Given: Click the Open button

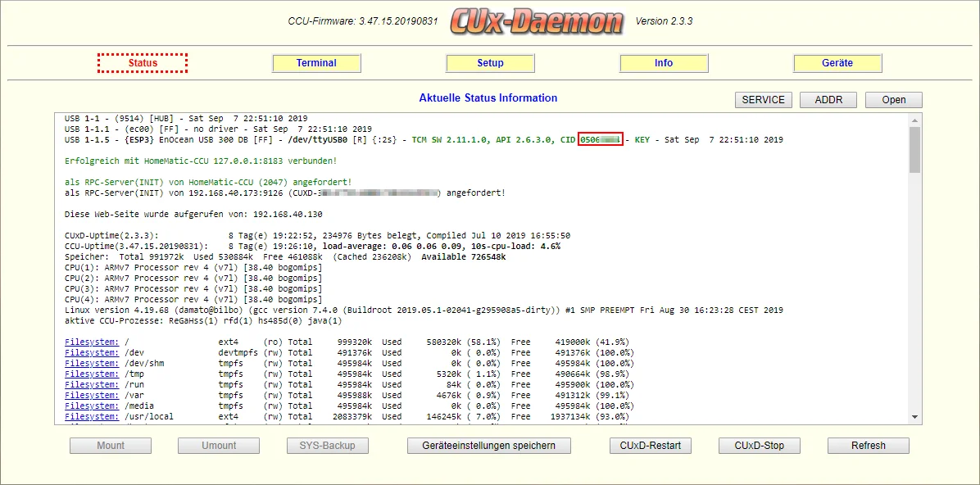Looking at the screenshot, I should 894,100.
